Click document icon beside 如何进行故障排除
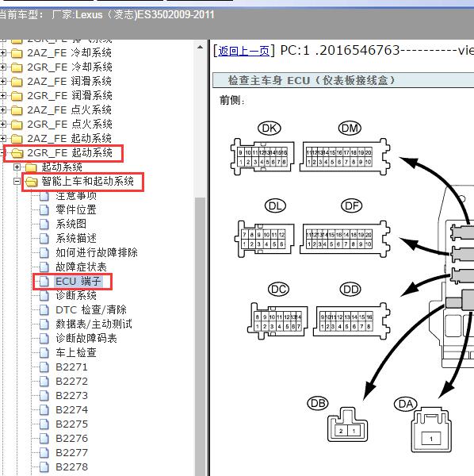 pyautogui.click(x=44, y=253)
